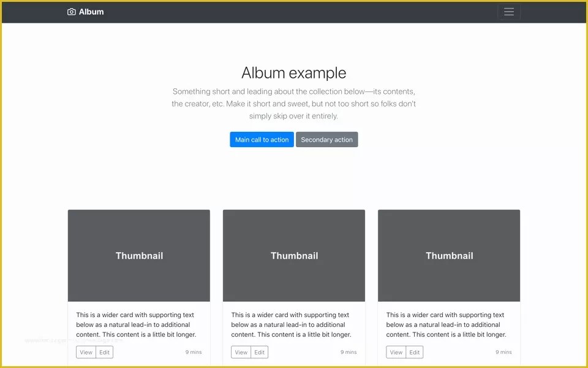Select the lead description text under the heading
Image resolution: width=588 pixels, height=368 pixels.
click(294, 103)
